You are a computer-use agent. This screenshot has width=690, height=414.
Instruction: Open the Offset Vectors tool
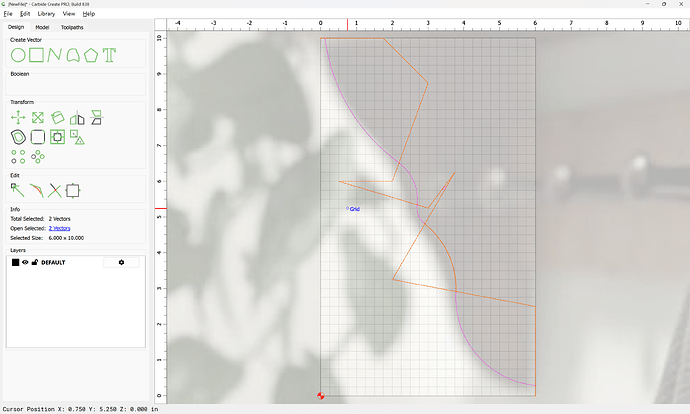pos(18,136)
